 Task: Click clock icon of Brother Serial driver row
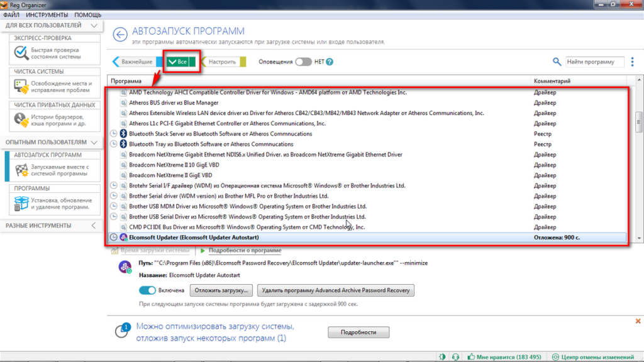pos(114,196)
